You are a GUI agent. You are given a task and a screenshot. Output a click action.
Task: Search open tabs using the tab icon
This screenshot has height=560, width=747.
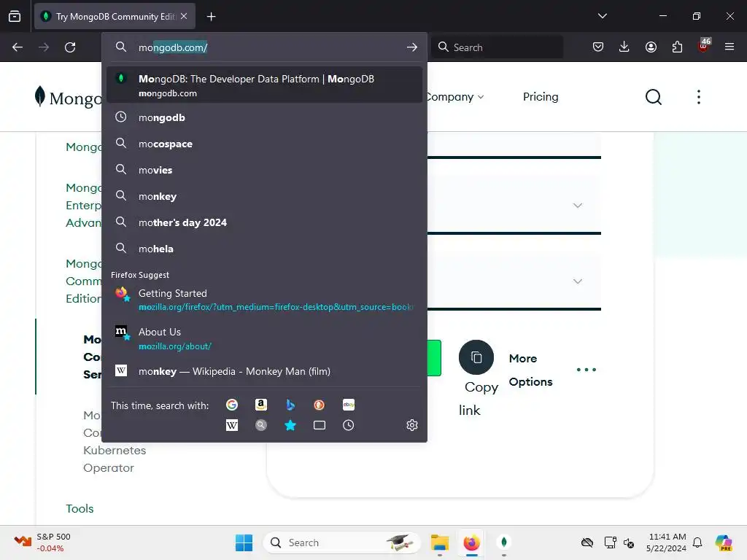(x=320, y=425)
